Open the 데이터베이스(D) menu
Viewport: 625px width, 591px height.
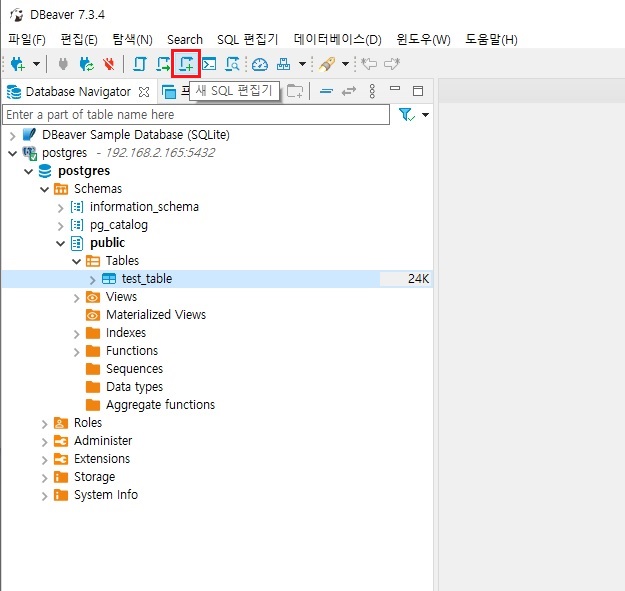click(338, 39)
